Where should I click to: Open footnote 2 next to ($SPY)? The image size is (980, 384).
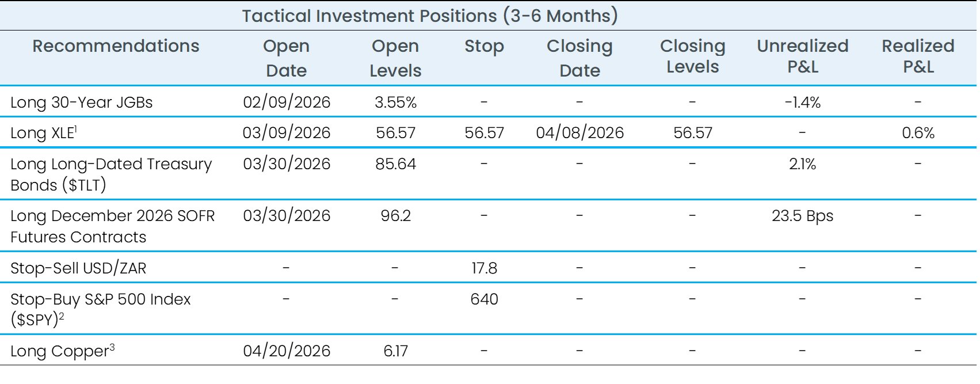62,316
